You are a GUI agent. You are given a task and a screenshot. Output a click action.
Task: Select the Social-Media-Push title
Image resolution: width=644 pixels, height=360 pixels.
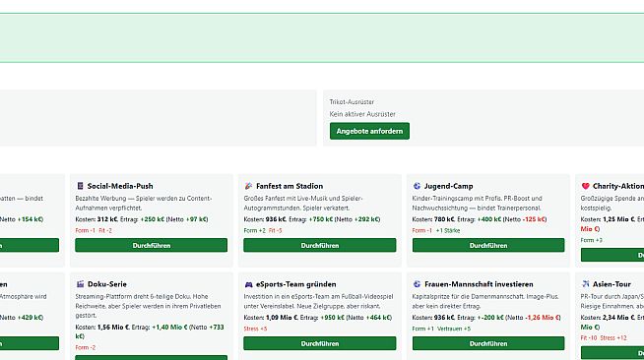[x=120, y=186]
